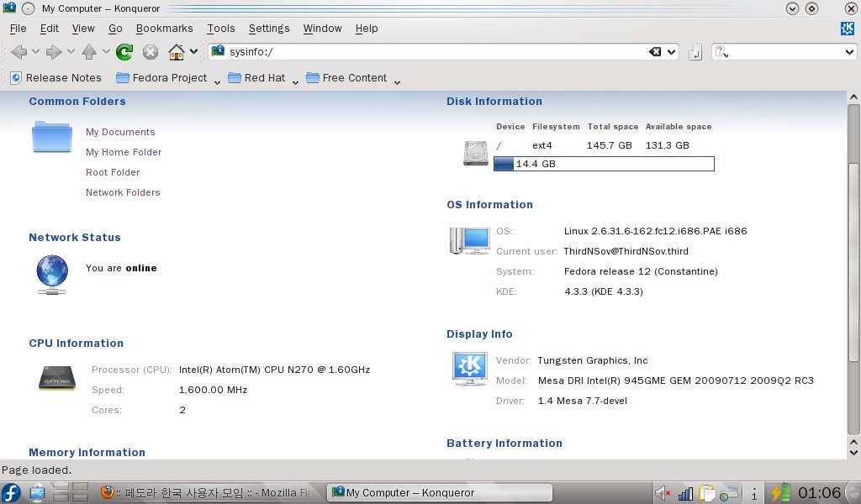
Task: Open the virtual desktop pager
Action: click(x=71, y=492)
